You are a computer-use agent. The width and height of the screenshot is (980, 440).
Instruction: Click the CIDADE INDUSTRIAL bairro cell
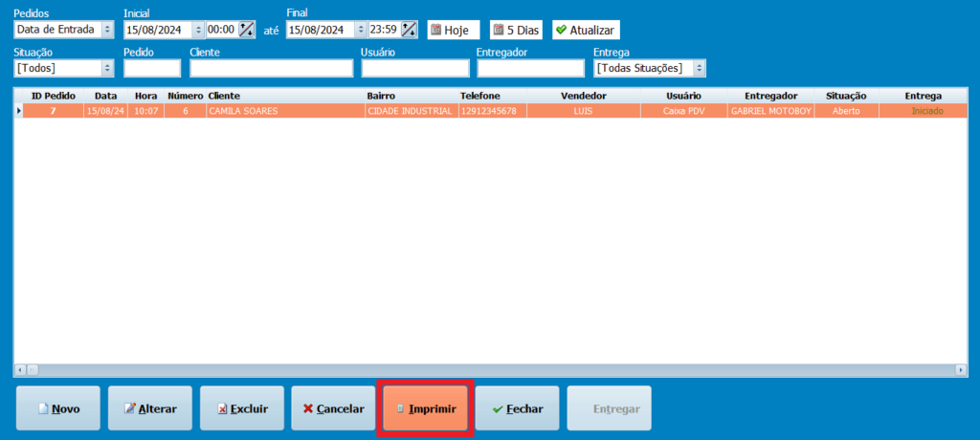pos(412,111)
